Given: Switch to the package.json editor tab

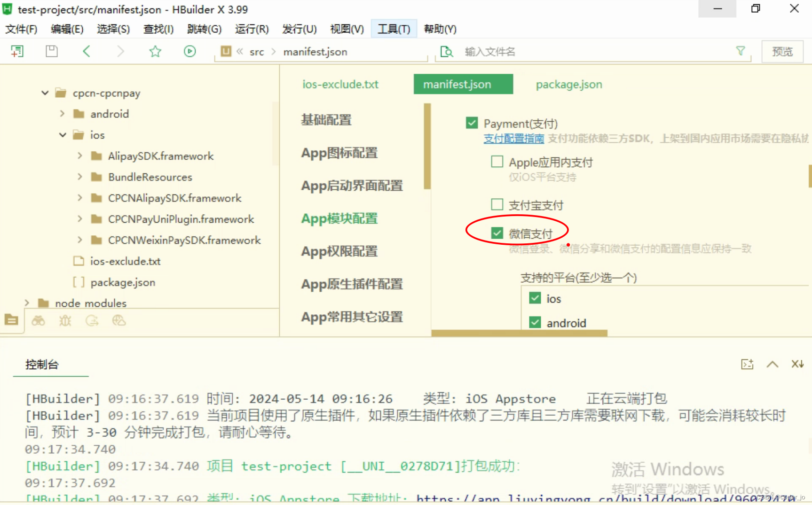Looking at the screenshot, I should click(x=569, y=84).
